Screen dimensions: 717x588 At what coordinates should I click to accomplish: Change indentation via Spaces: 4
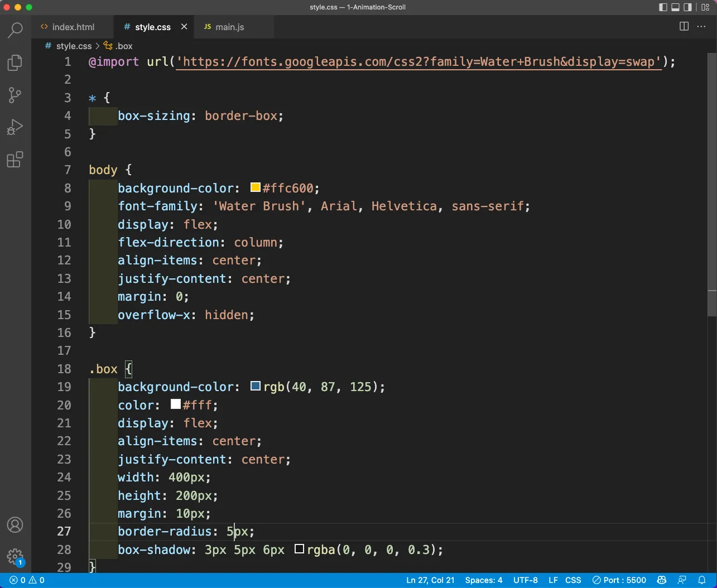click(x=484, y=580)
